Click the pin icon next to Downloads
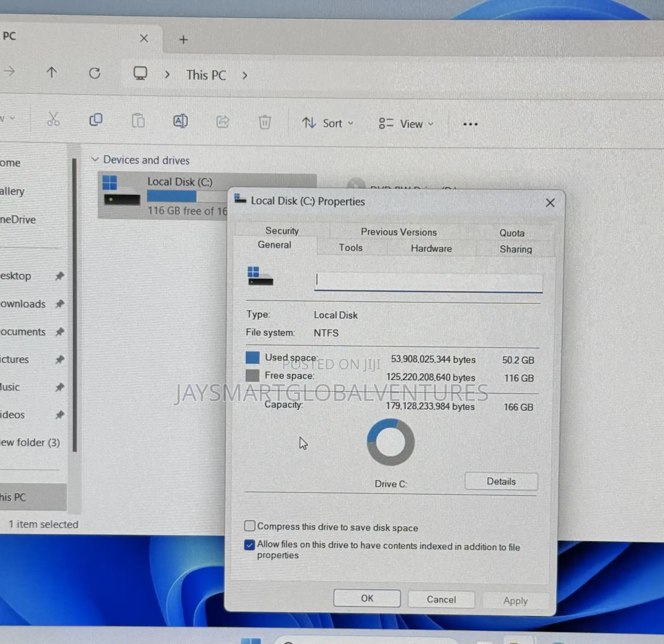 click(x=60, y=304)
